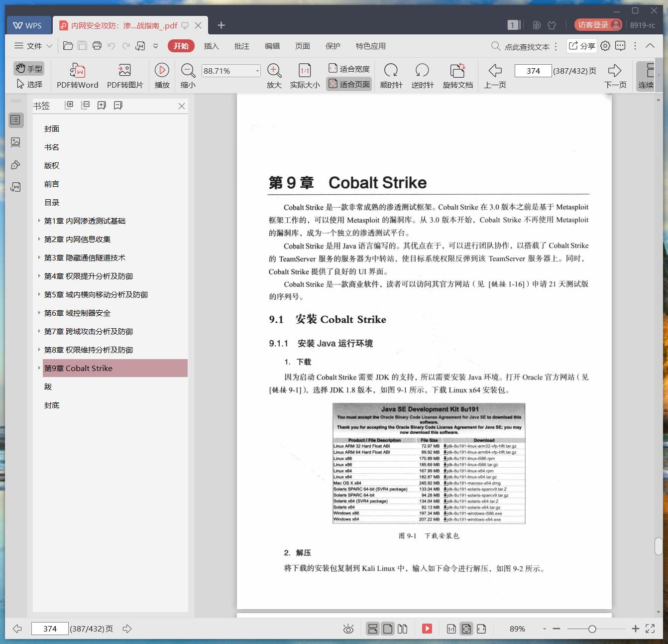Rotate page clockwise

(x=391, y=76)
